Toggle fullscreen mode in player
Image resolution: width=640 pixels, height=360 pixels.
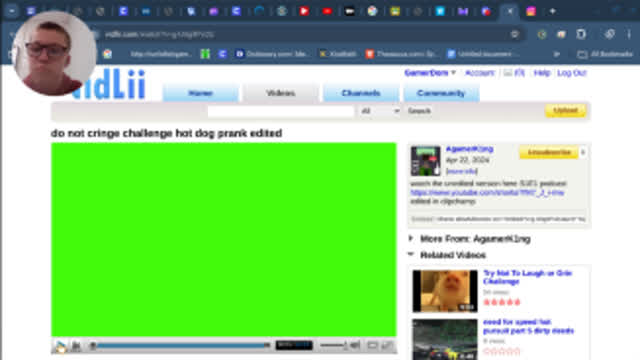[x=387, y=345]
